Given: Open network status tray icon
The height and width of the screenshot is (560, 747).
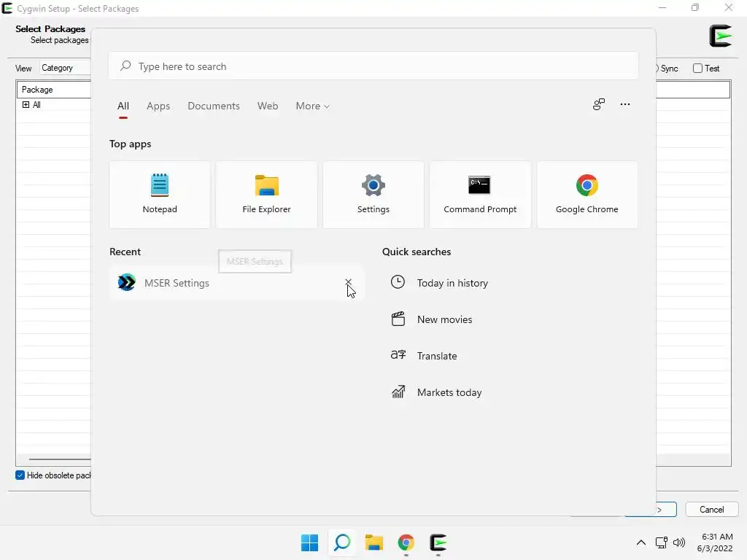Looking at the screenshot, I should [x=661, y=542].
